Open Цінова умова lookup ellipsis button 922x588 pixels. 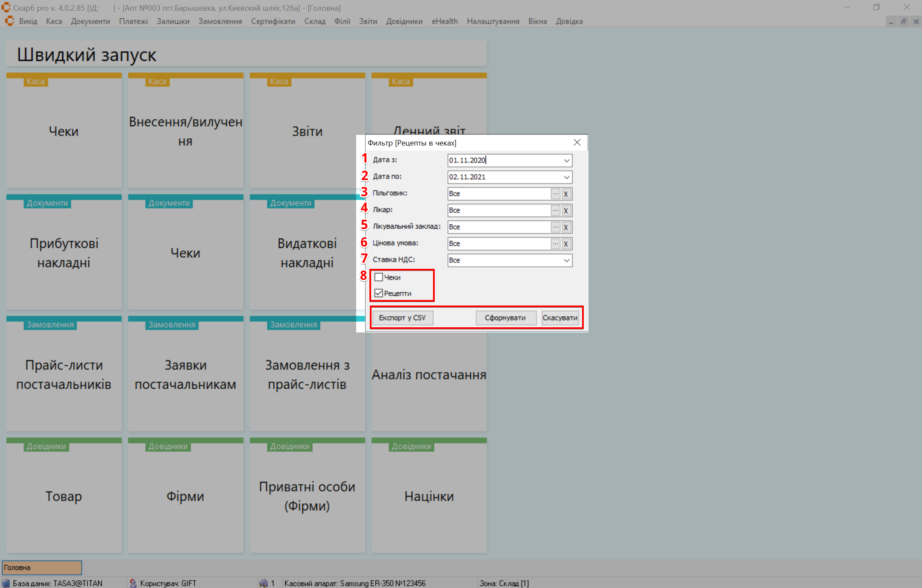(555, 244)
